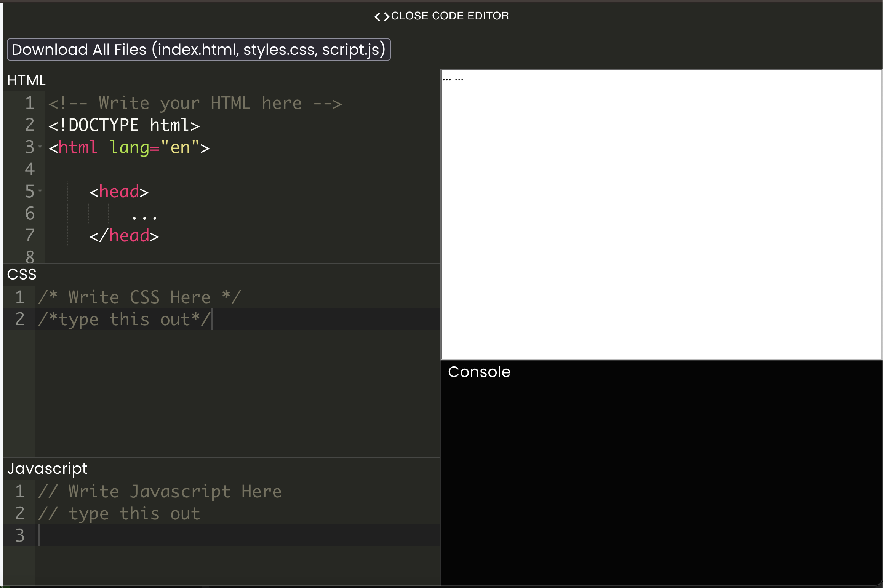Place cursor on empty Javascript line 3
Image resolution: width=883 pixels, height=588 pixels.
pyautogui.click(x=238, y=535)
